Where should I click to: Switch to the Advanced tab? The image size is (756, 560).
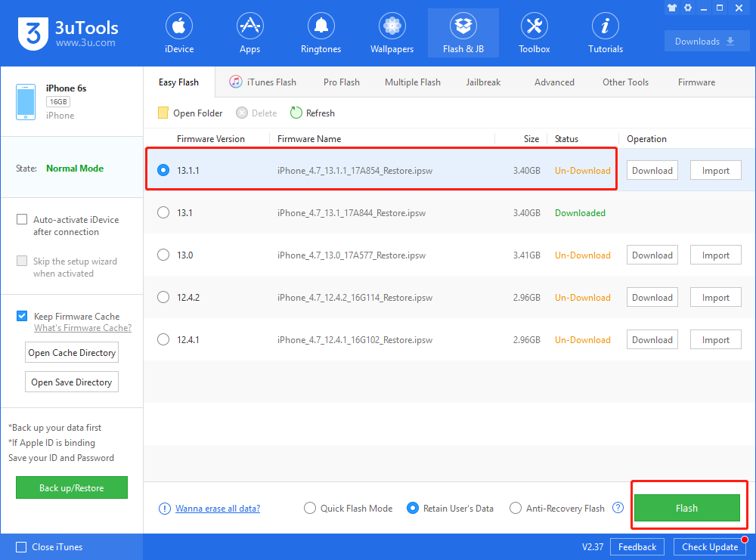coord(554,82)
